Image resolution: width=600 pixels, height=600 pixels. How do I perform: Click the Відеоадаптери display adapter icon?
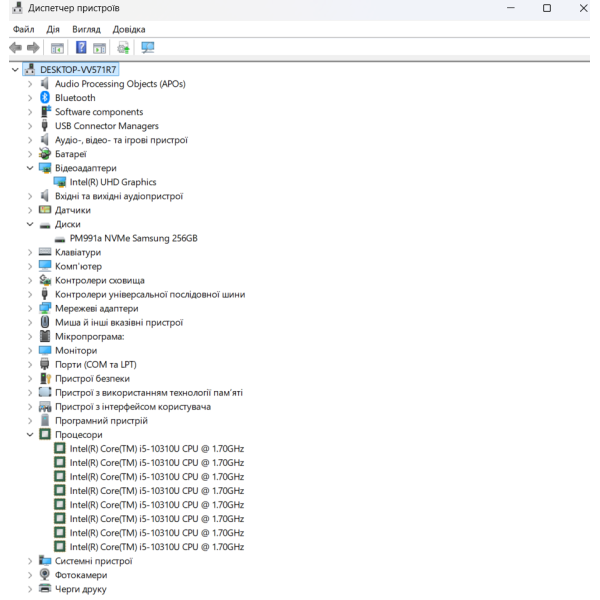pos(45,168)
